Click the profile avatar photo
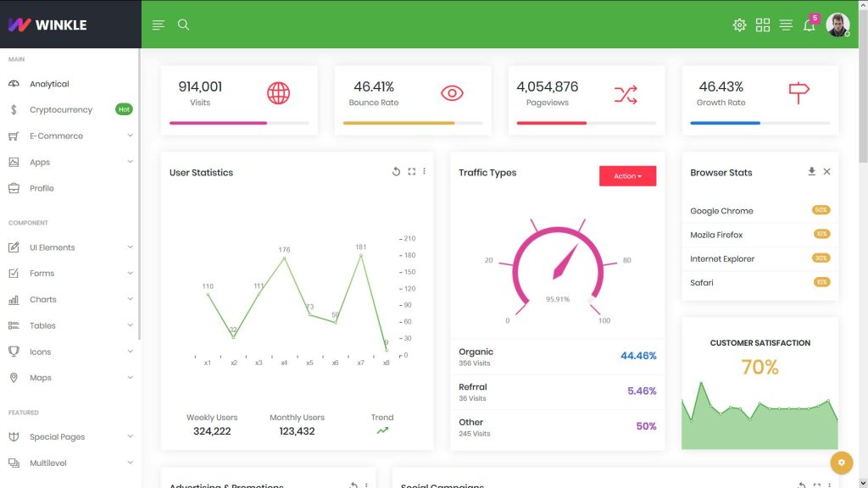Viewport: 868px width, 488px height. pyautogui.click(x=837, y=25)
